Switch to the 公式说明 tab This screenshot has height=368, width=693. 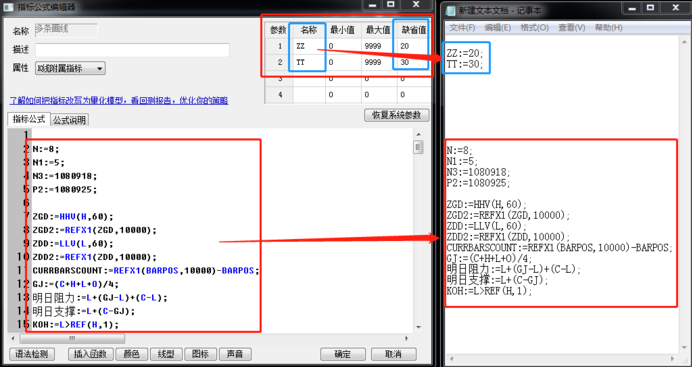(69, 120)
